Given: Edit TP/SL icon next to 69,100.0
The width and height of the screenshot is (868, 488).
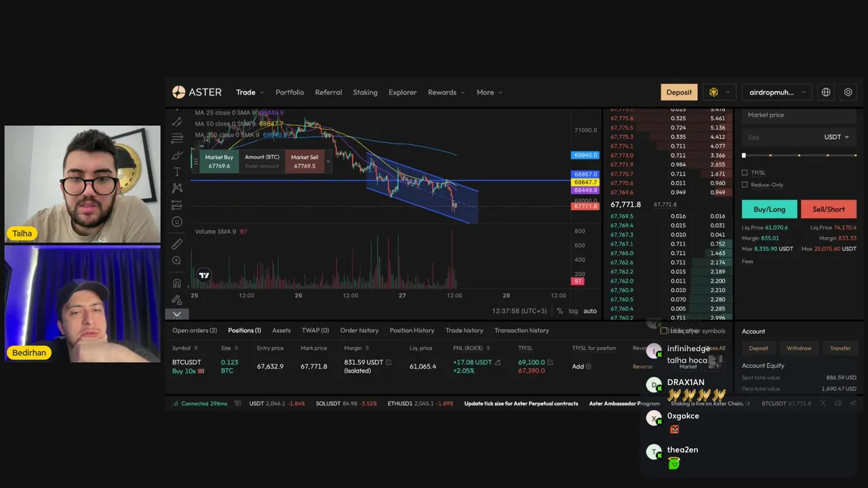Looking at the screenshot, I should pyautogui.click(x=551, y=363).
